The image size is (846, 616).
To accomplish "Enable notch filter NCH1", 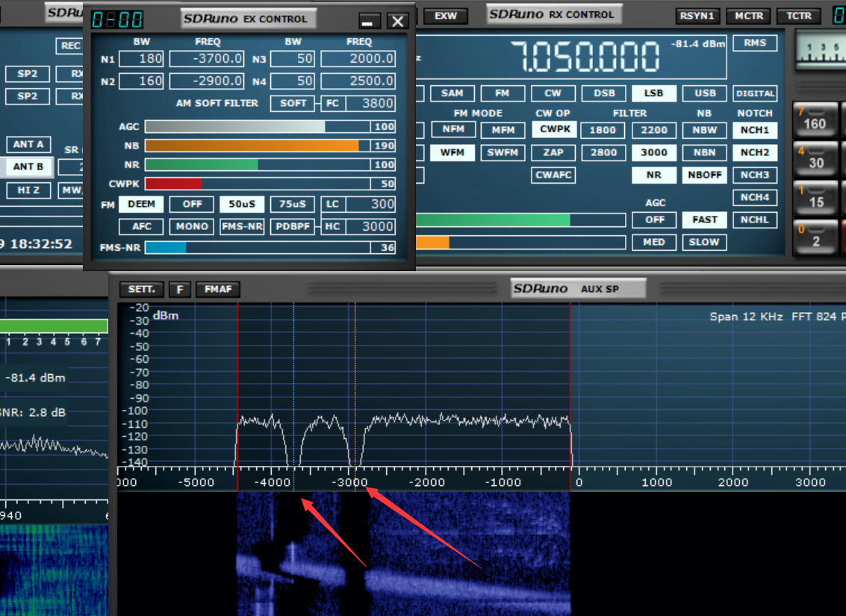I will pos(755,130).
